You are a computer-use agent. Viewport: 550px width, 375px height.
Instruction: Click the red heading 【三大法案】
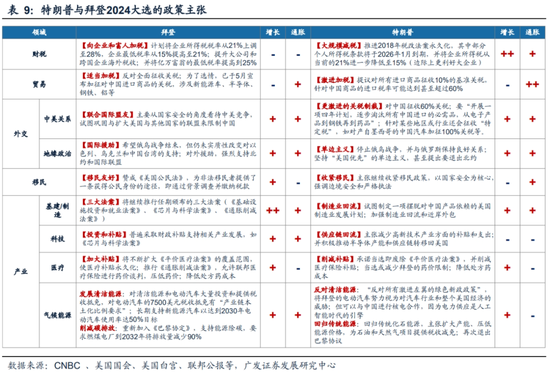click(100, 202)
